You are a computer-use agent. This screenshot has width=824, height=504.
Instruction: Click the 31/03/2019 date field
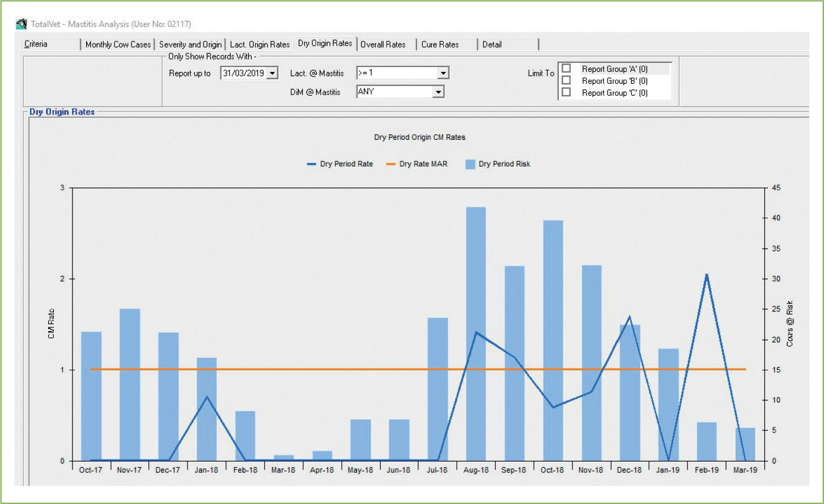(x=244, y=74)
